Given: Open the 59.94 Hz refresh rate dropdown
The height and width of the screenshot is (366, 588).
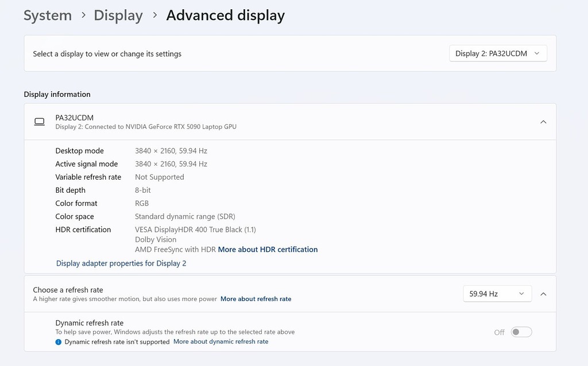Looking at the screenshot, I should coord(497,294).
